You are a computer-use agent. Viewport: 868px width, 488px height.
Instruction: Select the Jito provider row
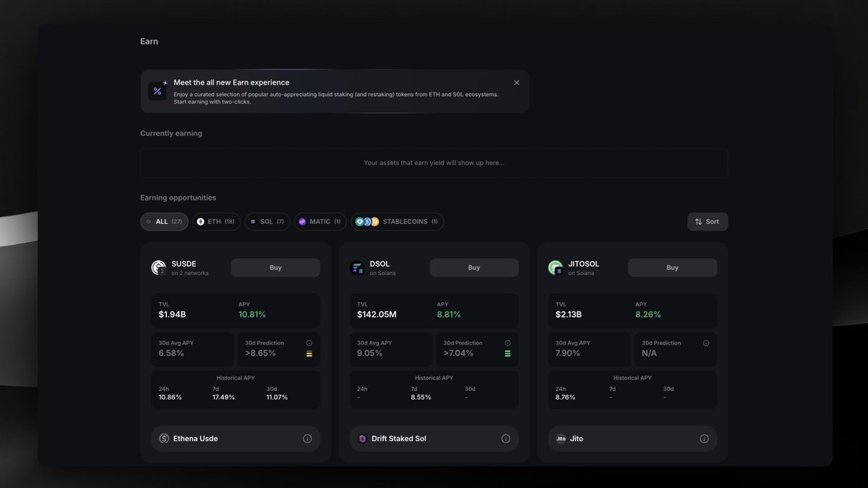(632, 439)
